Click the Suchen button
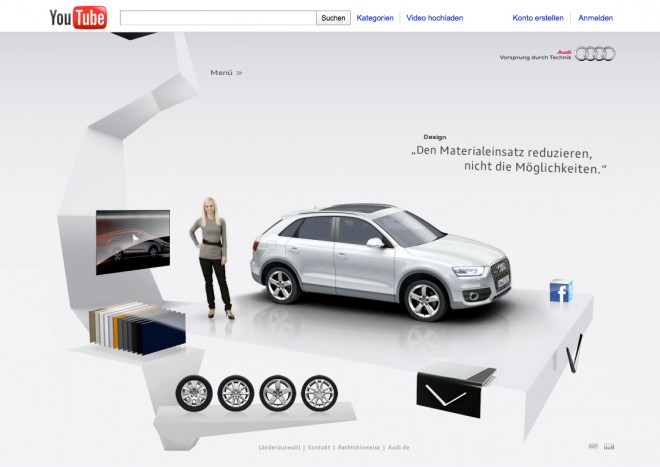 click(333, 18)
